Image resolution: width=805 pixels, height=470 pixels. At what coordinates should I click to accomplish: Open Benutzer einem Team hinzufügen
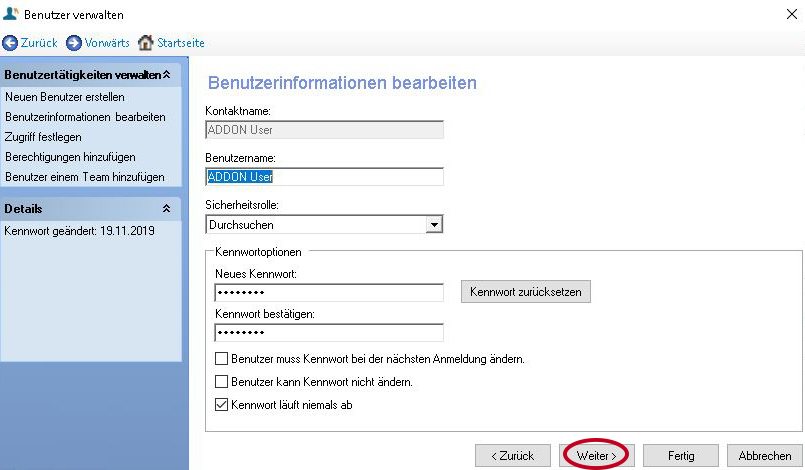pyautogui.click(x=85, y=177)
